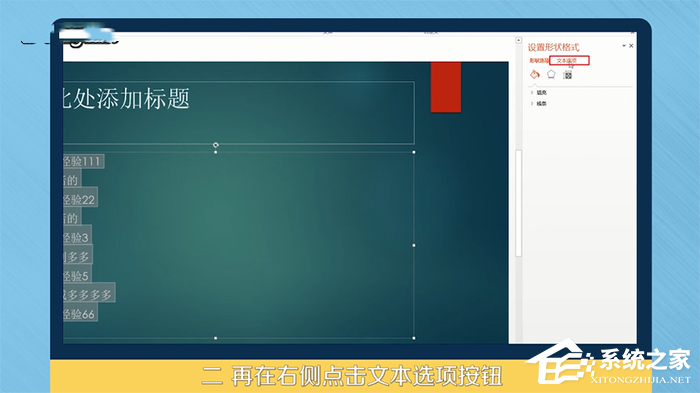This screenshot has height=393, width=700.
Task: Switch to the 形状选项 (Shape Options) tab
Action: tap(538, 60)
